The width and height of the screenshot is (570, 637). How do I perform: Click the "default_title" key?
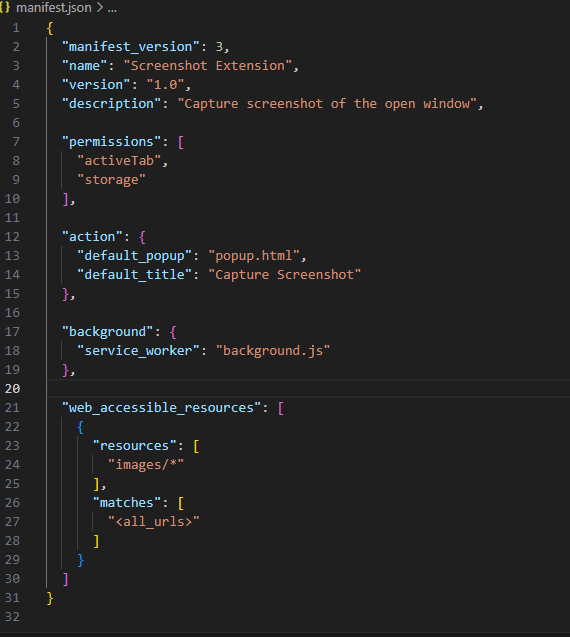pos(134,275)
